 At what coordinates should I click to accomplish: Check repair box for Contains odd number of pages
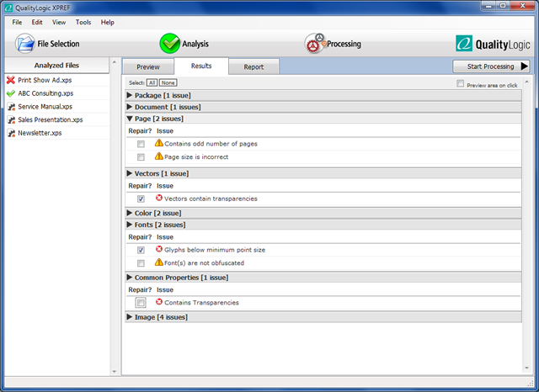pyautogui.click(x=141, y=144)
